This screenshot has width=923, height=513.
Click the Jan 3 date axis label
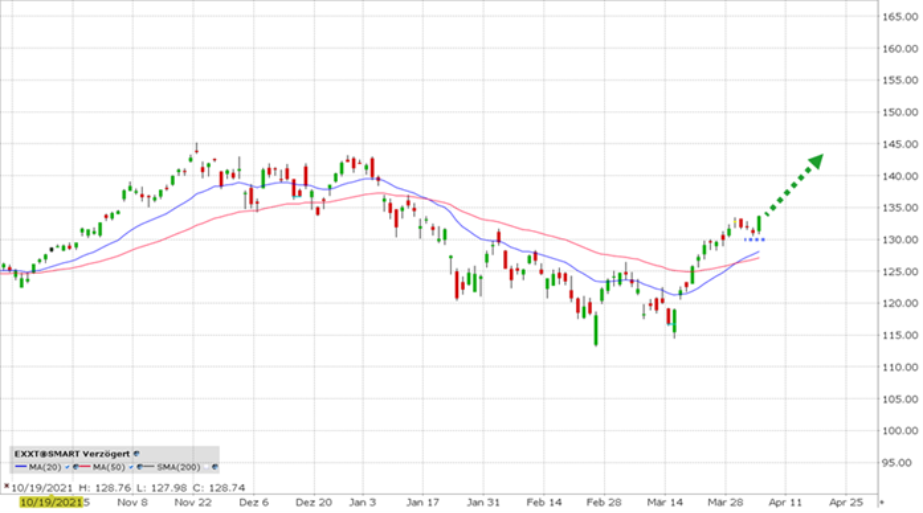point(362,502)
